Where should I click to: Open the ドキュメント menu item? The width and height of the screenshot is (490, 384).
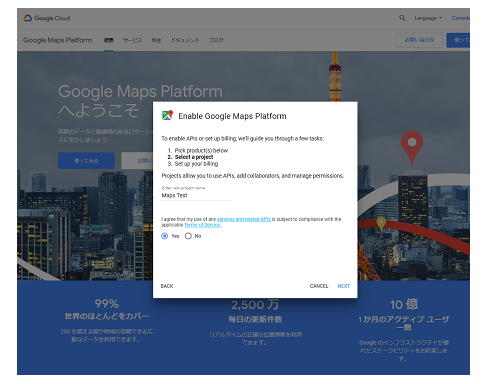185,40
